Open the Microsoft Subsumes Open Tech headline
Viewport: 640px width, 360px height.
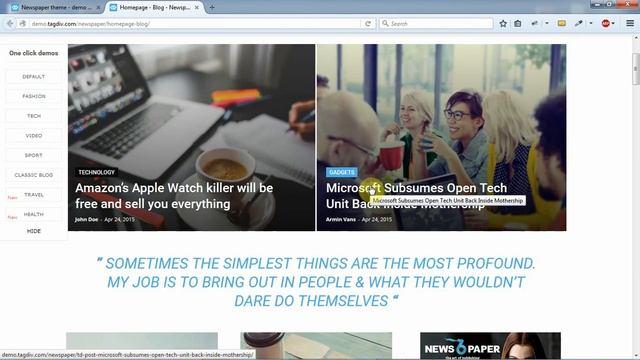tap(416, 196)
